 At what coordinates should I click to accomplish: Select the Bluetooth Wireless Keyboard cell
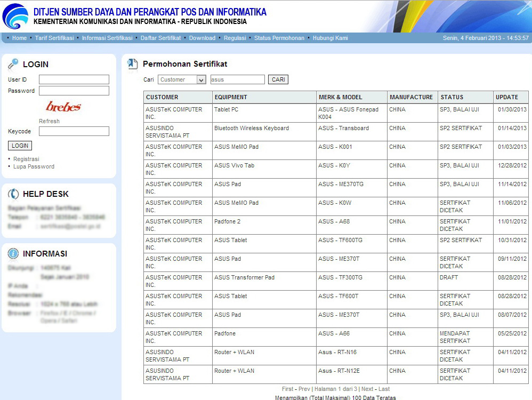pyautogui.click(x=264, y=132)
